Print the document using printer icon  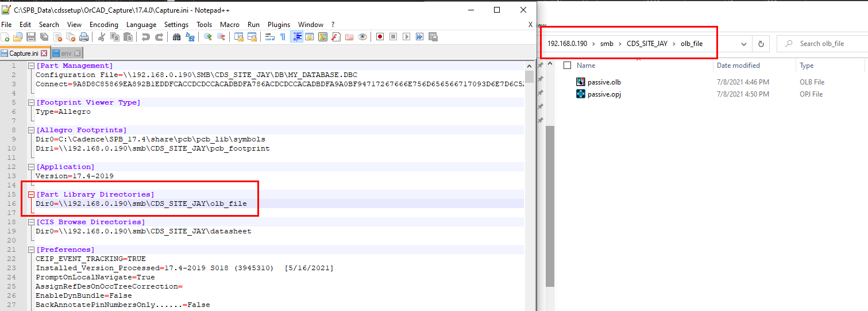click(84, 37)
